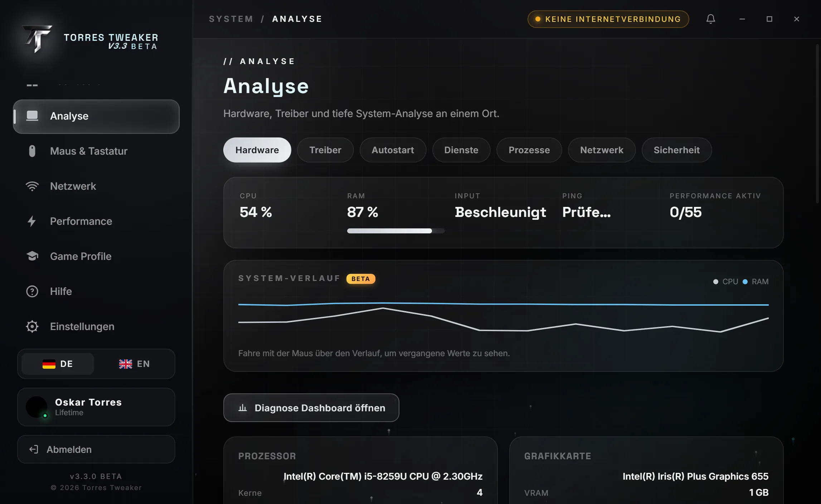821x504 pixels.
Task: Select the Hardware tab
Action: [257, 150]
